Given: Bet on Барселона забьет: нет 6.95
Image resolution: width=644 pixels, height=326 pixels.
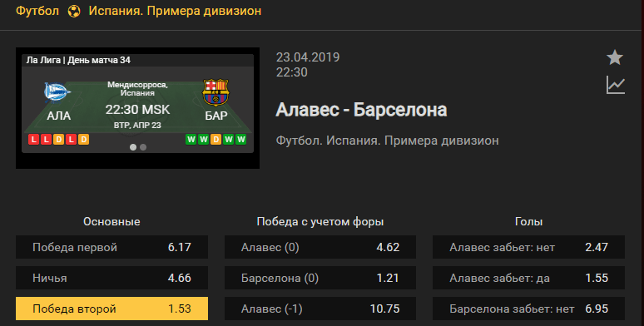Looking at the screenshot, I should tap(528, 309).
